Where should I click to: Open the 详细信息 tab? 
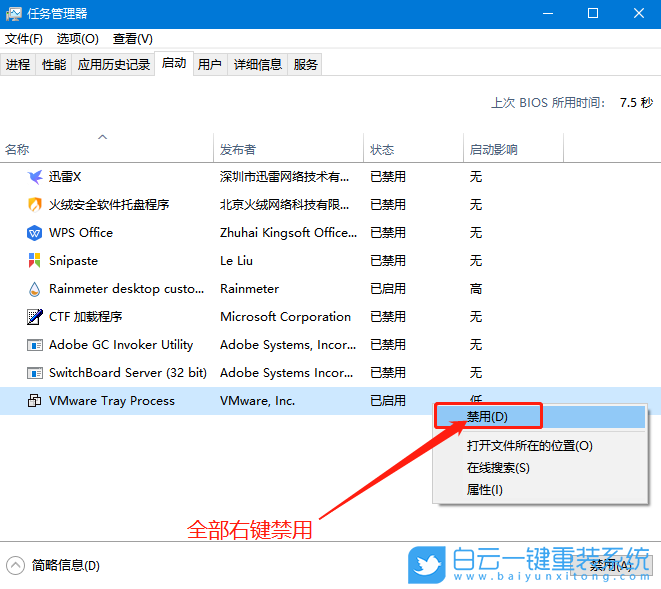[x=257, y=65]
